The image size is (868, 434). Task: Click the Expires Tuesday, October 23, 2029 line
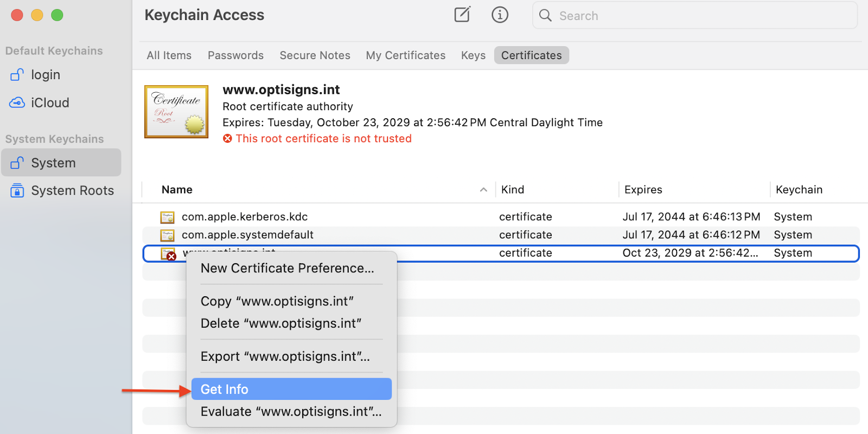pos(412,123)
